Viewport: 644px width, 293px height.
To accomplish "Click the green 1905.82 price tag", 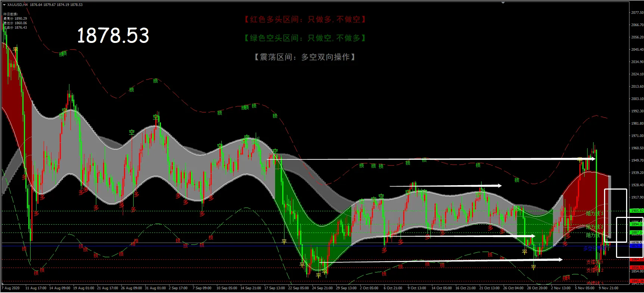I will (637, 211).
